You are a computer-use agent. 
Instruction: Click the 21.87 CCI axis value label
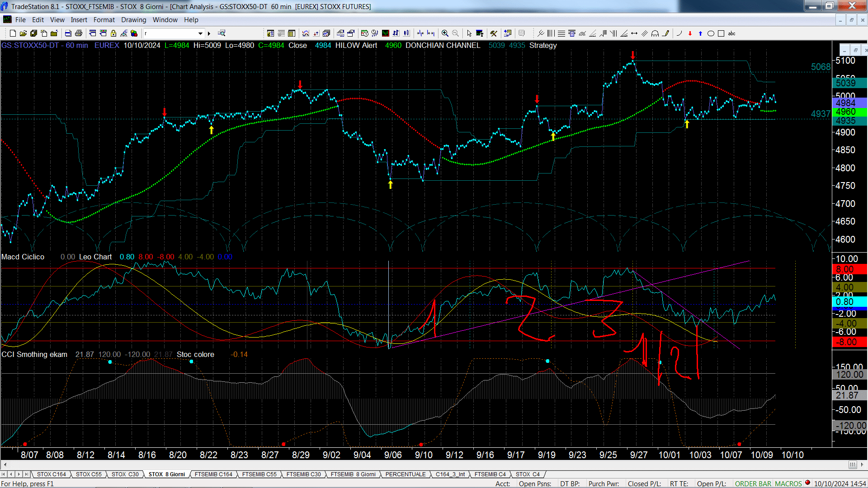click(x=849, y=395)
